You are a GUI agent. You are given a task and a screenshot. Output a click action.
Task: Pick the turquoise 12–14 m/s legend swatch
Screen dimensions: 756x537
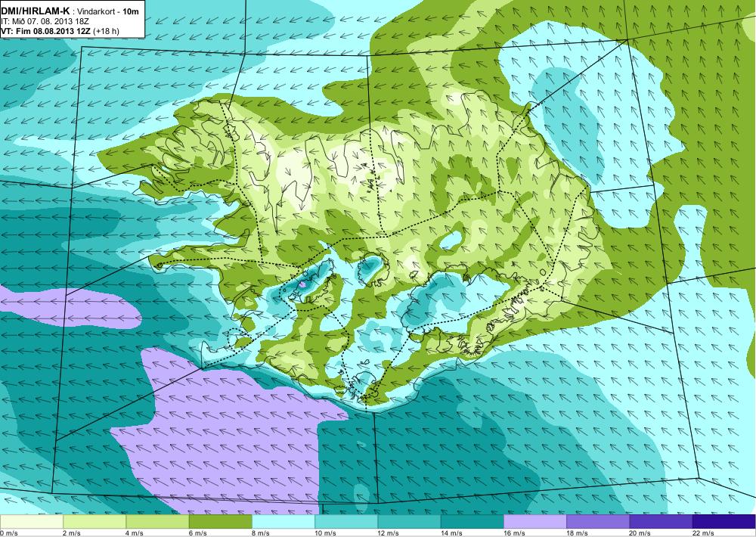[409, 522]
